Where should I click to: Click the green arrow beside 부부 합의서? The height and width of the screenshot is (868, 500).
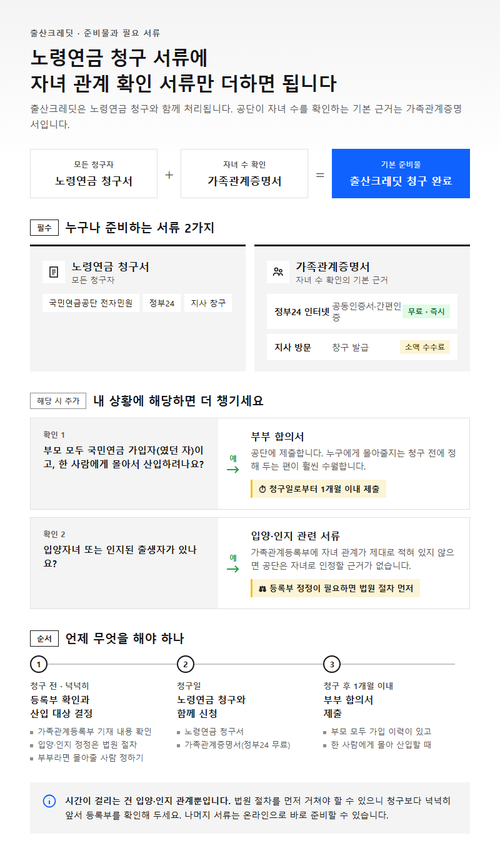[232, 470]
